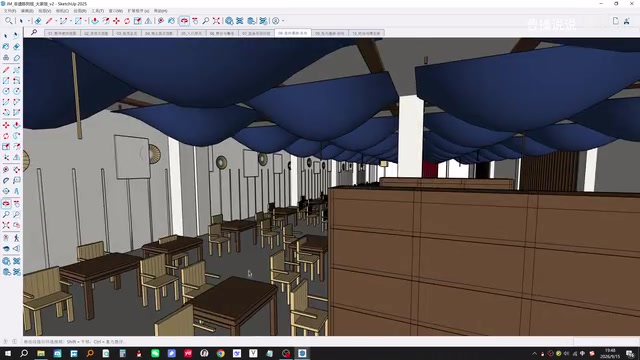
Task: Select the Eraser tool in top toolbar
Action: click(x=38, y=20)
